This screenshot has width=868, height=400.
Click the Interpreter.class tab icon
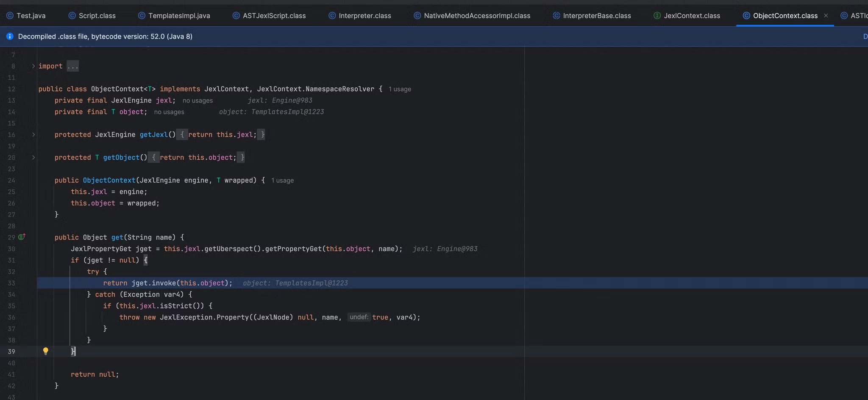332,16
